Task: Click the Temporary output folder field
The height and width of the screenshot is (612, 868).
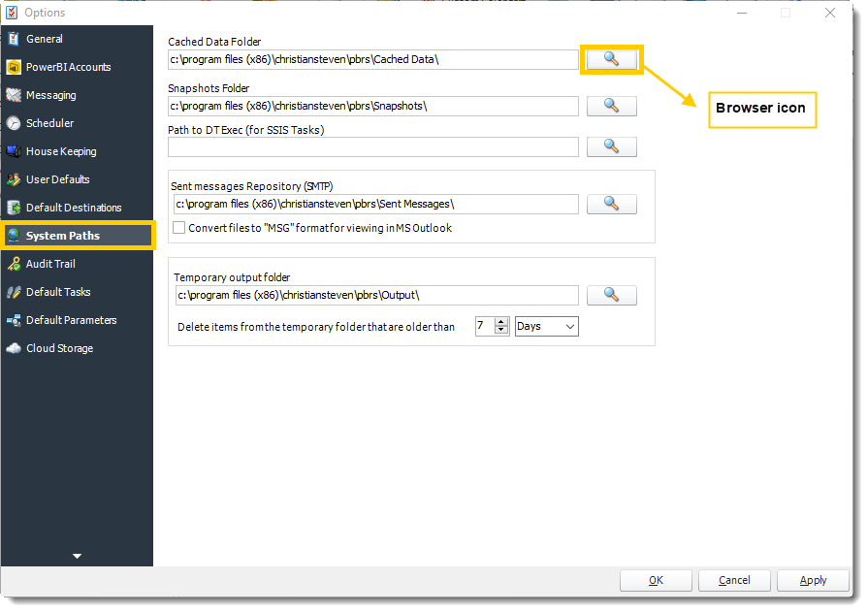Action: point(377,295)
